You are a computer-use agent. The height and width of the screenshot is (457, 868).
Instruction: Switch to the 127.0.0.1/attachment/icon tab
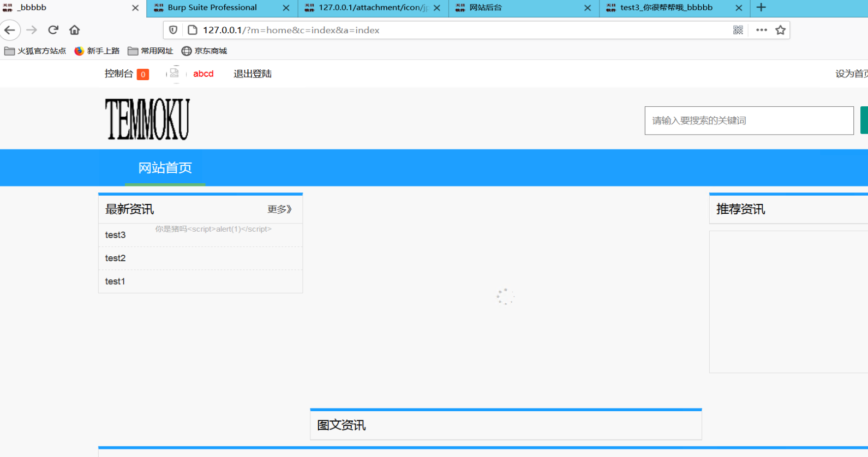pos(373,8)
